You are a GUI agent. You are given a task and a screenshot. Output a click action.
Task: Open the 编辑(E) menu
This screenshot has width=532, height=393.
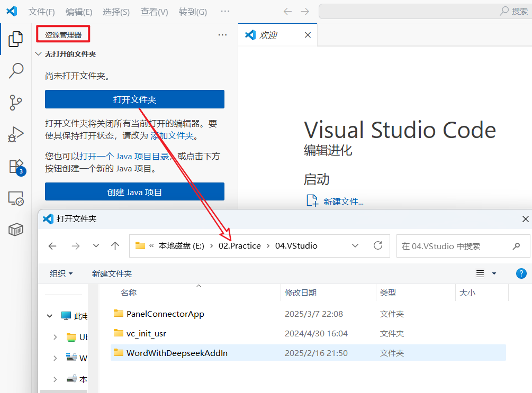[79, 12]
